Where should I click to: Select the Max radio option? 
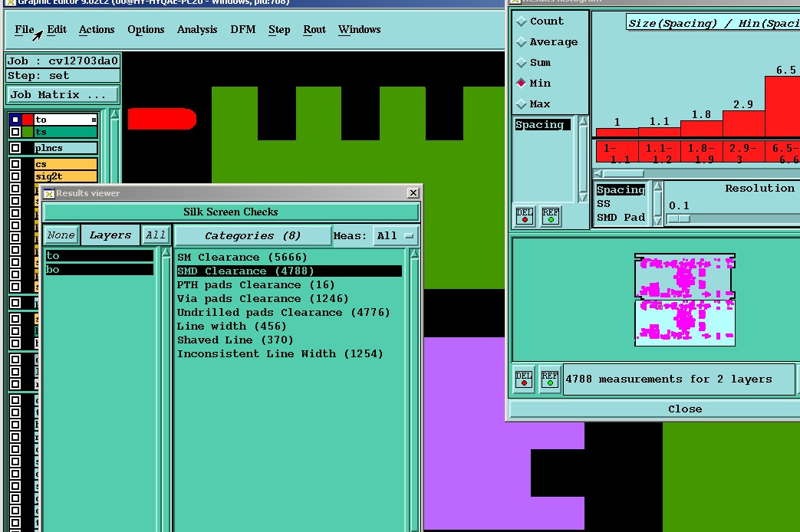tap(521, 104)
